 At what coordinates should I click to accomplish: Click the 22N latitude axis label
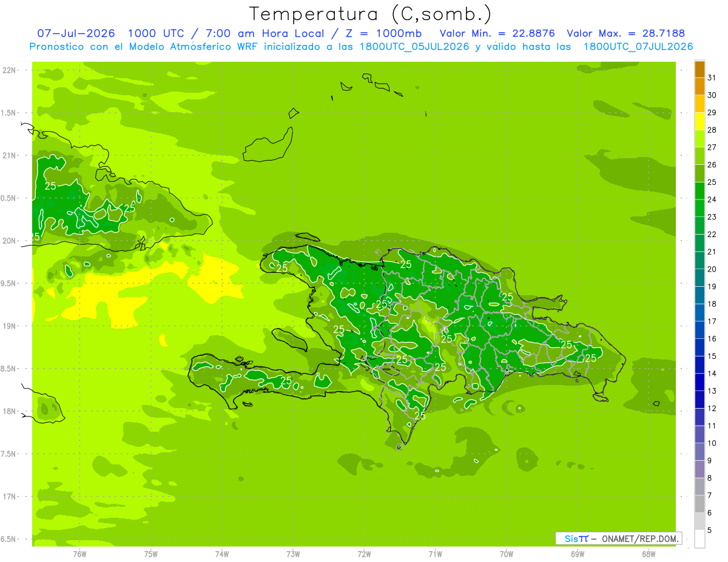pos(10,70)
